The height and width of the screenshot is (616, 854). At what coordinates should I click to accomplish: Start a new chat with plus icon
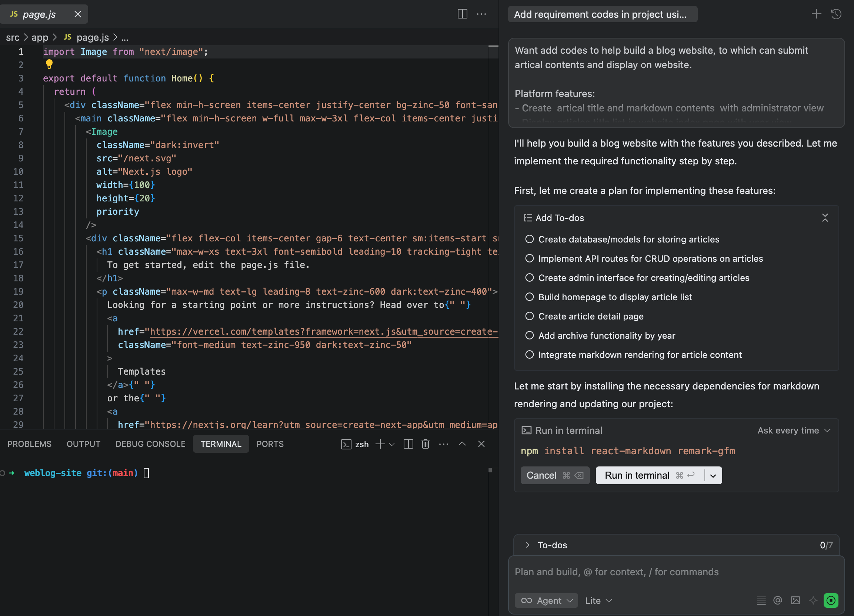click(x=816, y=14)
